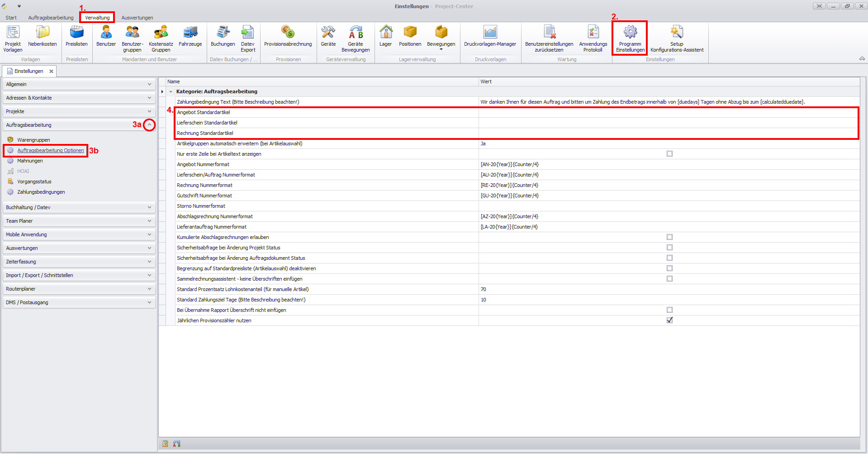The width and height of the screenshot is (868, 454).
Task: Collapse the Auftragsbearbeitung sidebar section
Action: (x=149, y=125)
